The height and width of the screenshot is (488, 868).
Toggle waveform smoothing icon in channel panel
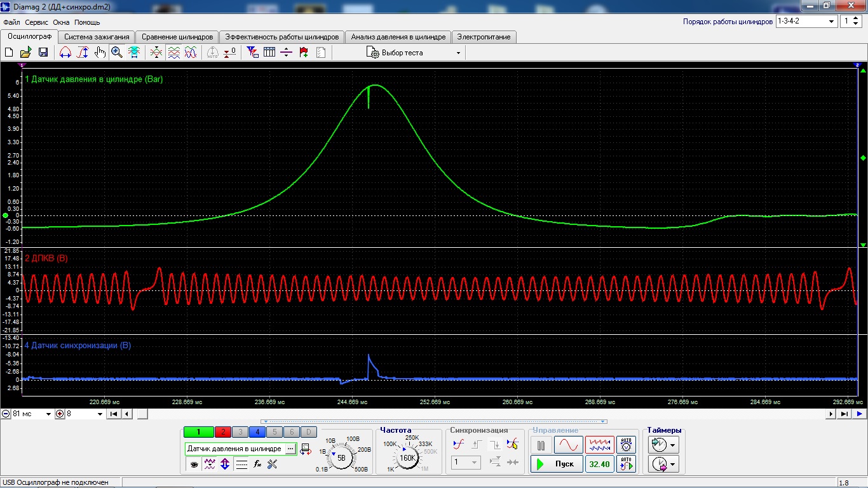210,464
